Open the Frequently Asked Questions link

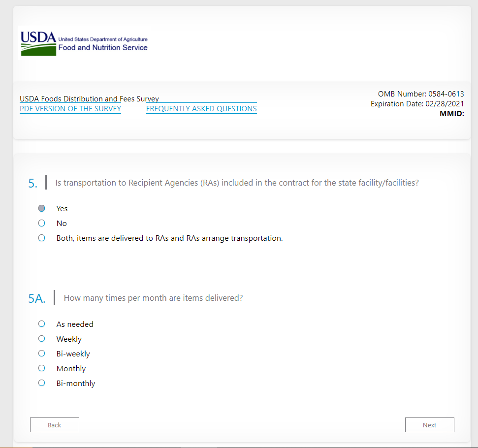(201, 109)
